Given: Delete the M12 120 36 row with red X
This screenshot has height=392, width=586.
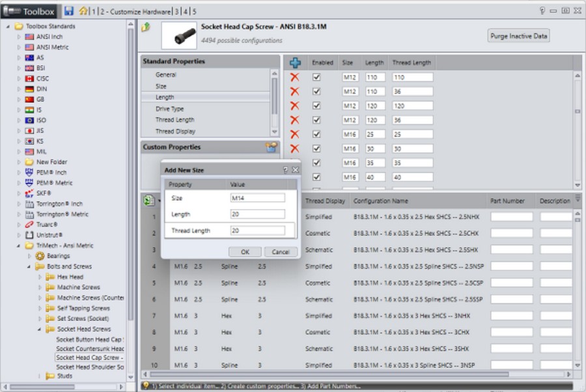Looking at the screenshot, I should point(294,120).
